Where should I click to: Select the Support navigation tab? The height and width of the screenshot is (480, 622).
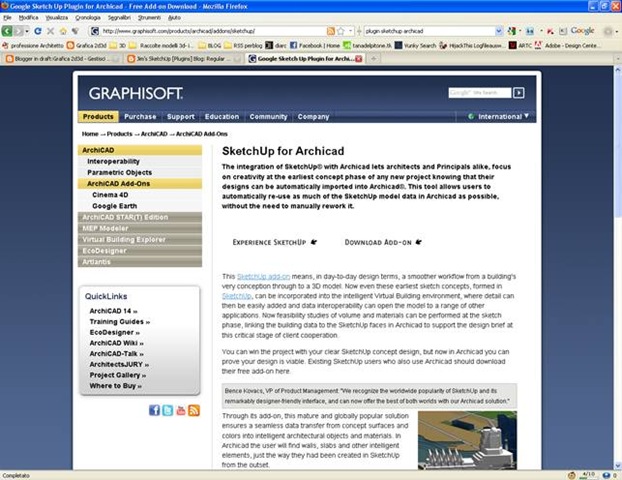pyautogui.click(x=180, y=117)
